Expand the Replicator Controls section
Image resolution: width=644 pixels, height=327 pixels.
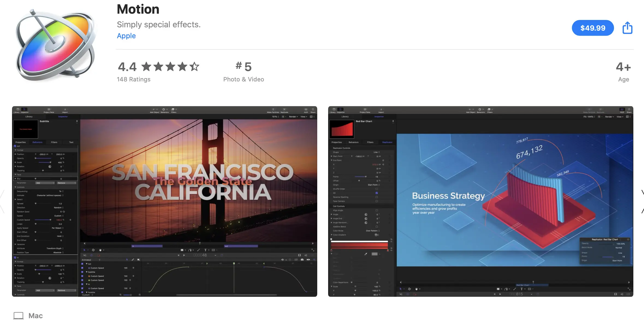tap(341, 148)
